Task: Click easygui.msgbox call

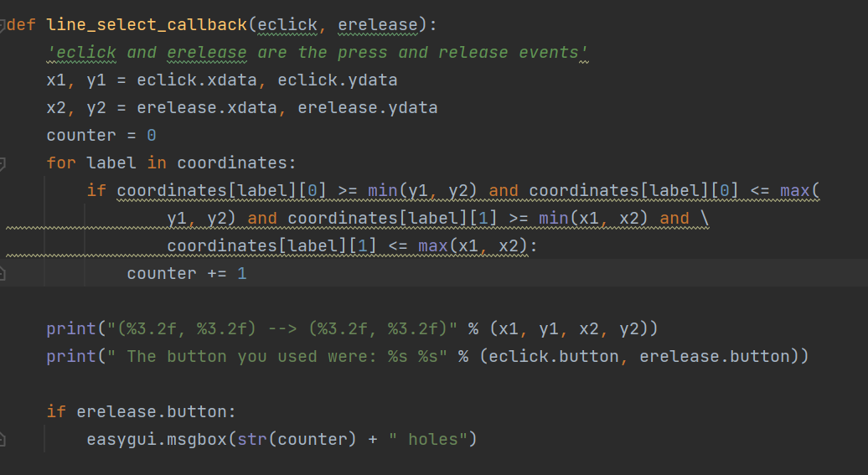Action: tap(282, 440)
